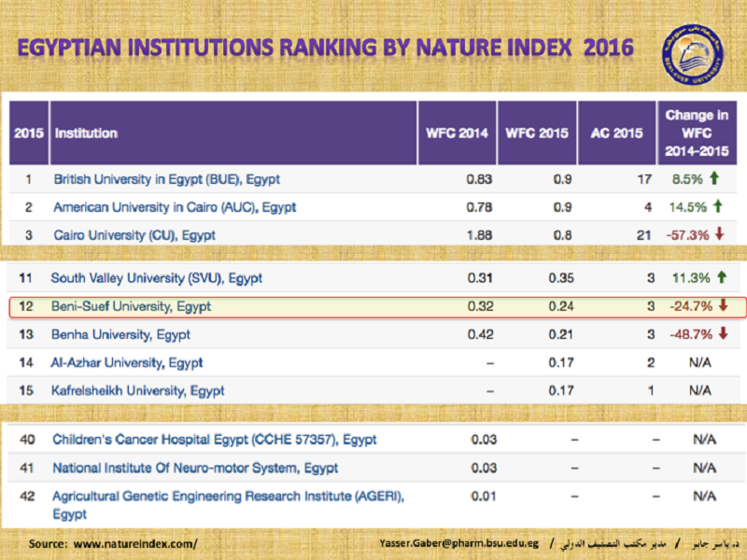Click WFC 2015 value 0.24
Screen dimensions: 747x560
[561, 306]
